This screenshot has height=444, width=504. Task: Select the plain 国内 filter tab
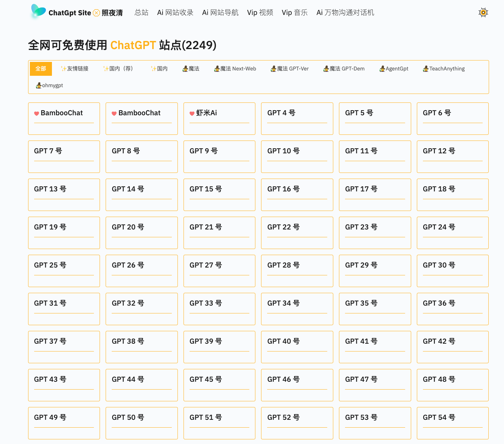click(159, 69)
